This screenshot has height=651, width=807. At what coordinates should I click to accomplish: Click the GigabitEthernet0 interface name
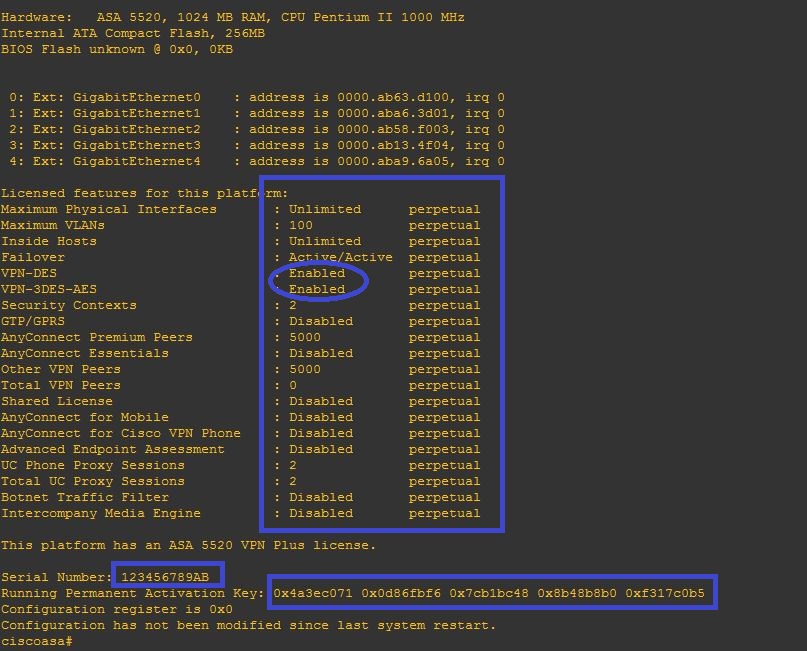(x=136, y=97)
